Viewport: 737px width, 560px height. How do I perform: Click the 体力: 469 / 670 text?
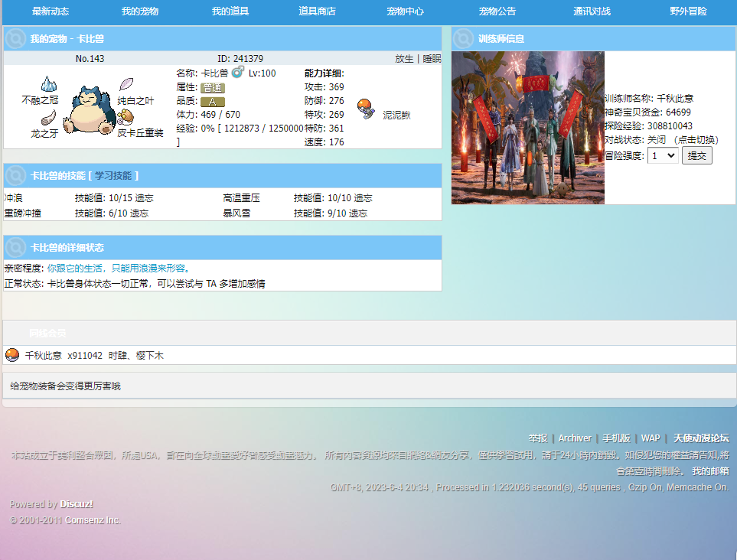[x=208, y=115]
